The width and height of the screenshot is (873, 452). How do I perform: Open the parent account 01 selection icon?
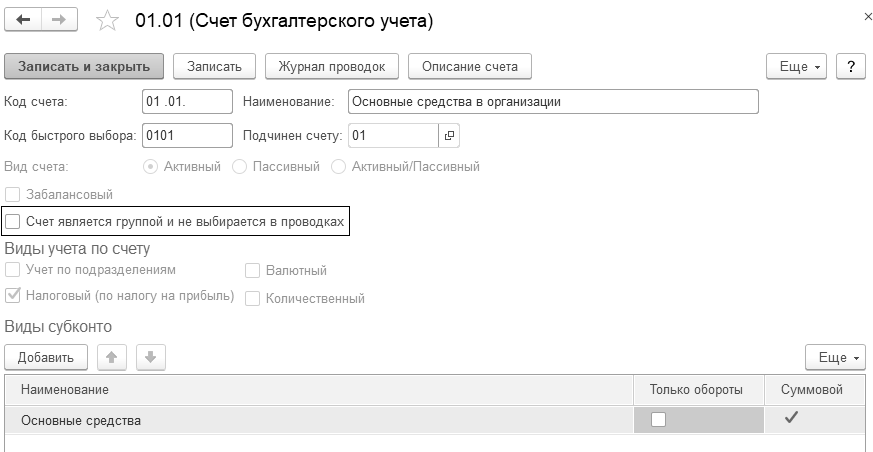point(449,135)
